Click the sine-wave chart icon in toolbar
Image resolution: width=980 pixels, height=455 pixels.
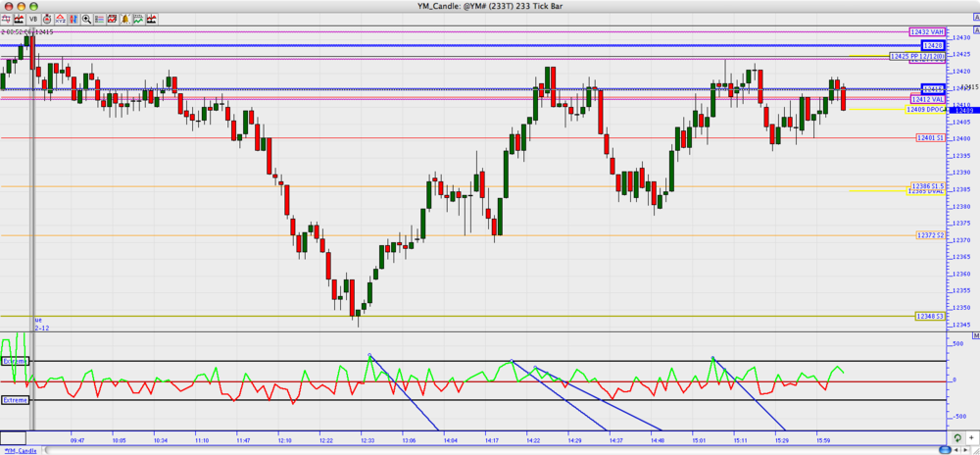click(6, 20)
